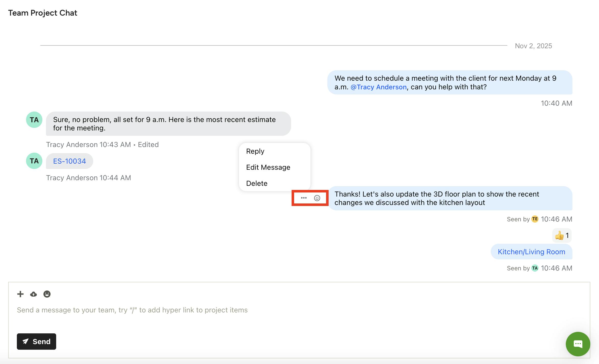Screen dimensions: 599x364
Task: Select Delete from the message menu
Action: [x=257, y=183]
